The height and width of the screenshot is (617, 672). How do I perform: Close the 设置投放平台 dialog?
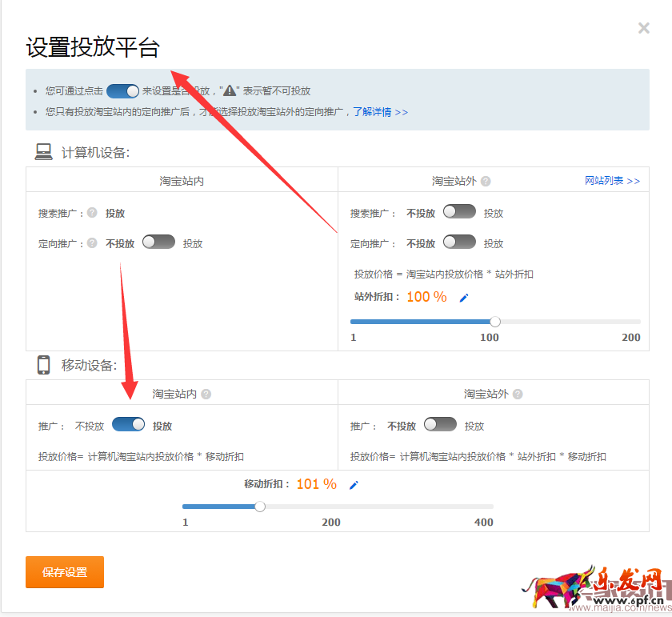644,28
